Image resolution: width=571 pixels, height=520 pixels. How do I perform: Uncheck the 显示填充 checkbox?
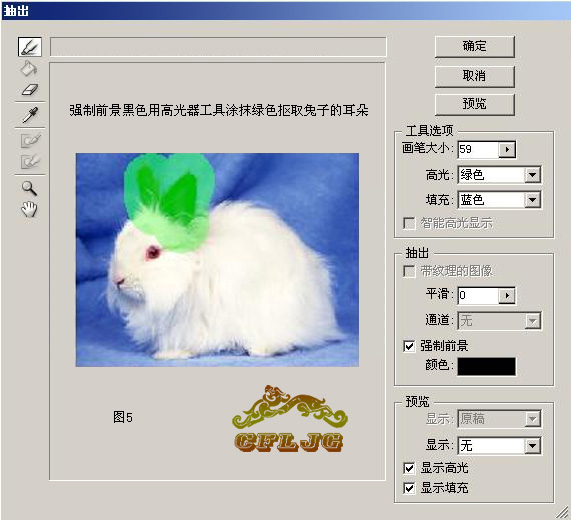click(x=409, y=488)
